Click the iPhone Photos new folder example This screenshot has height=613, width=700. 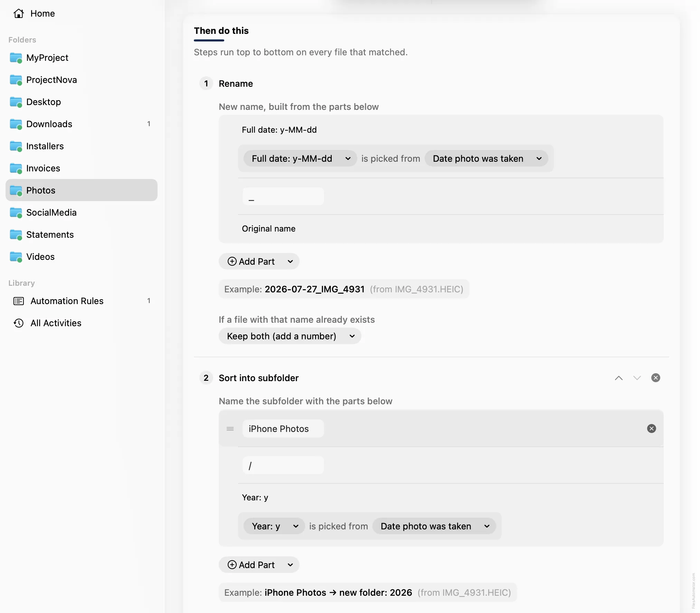tap(338, 593)
